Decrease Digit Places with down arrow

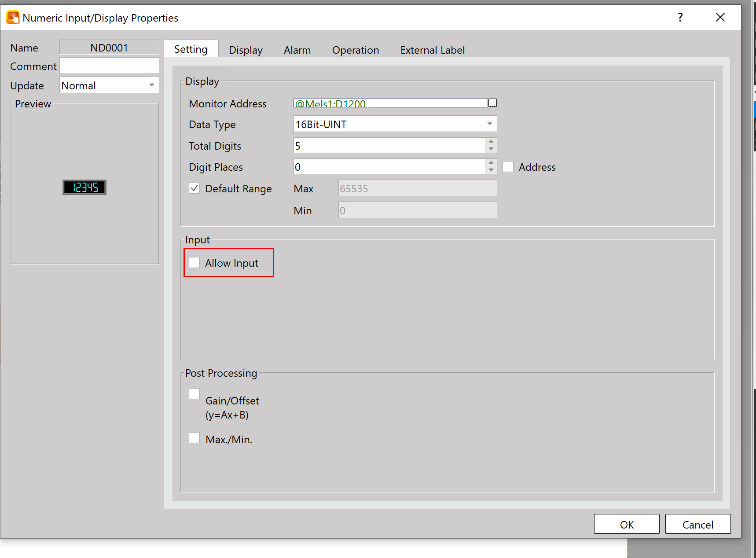coord(491,170)
